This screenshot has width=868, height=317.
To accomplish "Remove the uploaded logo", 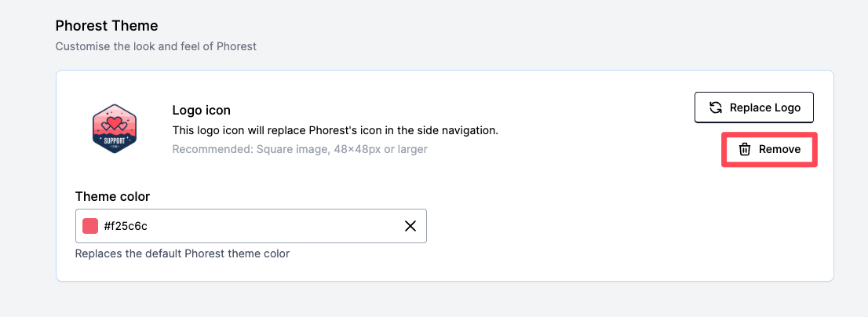I will point(769,149).
